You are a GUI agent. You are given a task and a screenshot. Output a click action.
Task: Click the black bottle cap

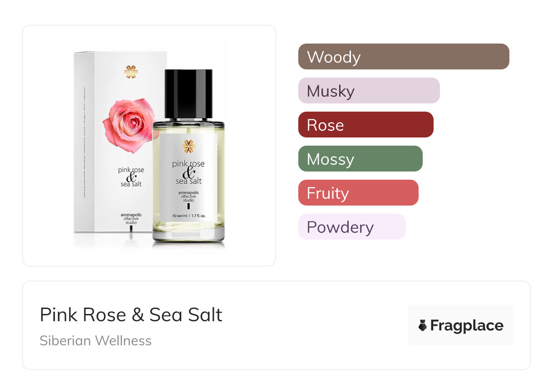[188, 94]
